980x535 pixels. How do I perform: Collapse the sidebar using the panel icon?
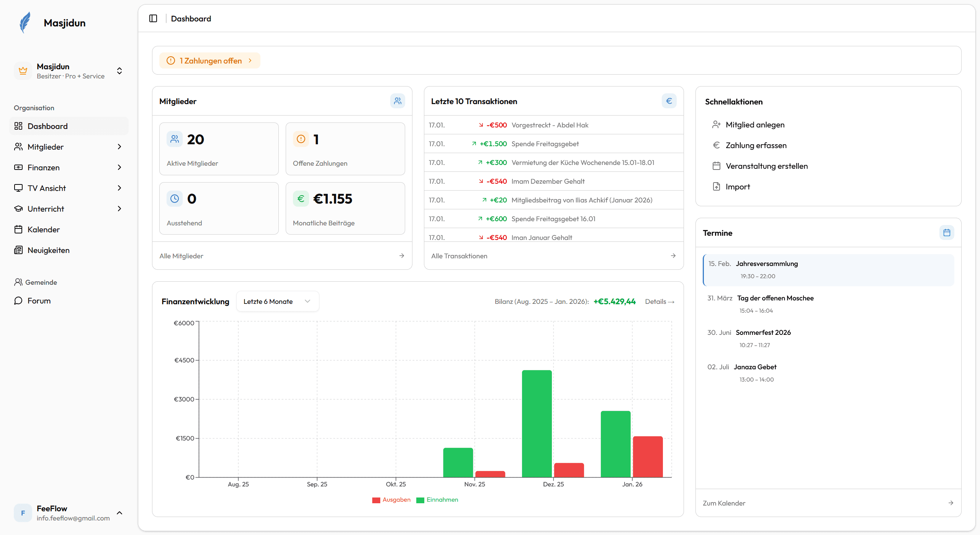click(153, 18)
